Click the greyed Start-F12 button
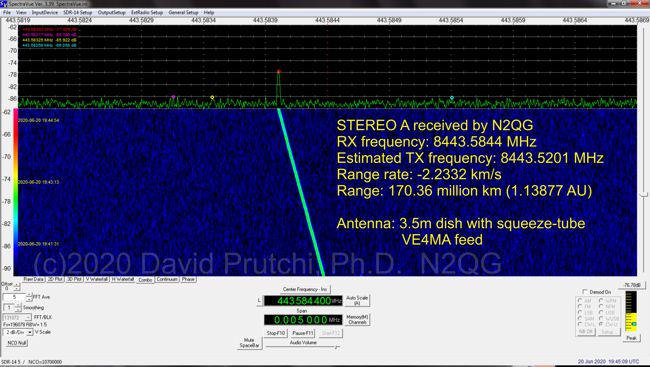The width and height of the screenshot is (650, 367). coord(331,333)
